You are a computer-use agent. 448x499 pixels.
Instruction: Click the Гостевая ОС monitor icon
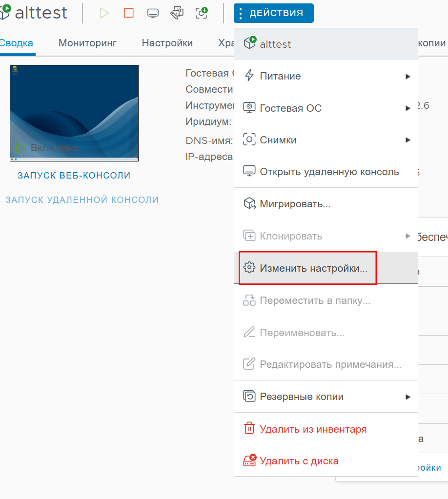tap(249, 108)
